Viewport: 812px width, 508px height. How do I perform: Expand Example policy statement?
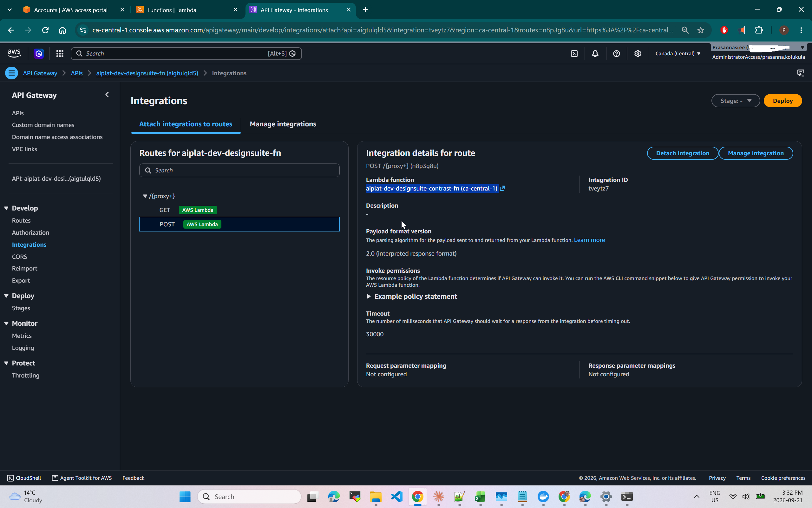[412, 296]
